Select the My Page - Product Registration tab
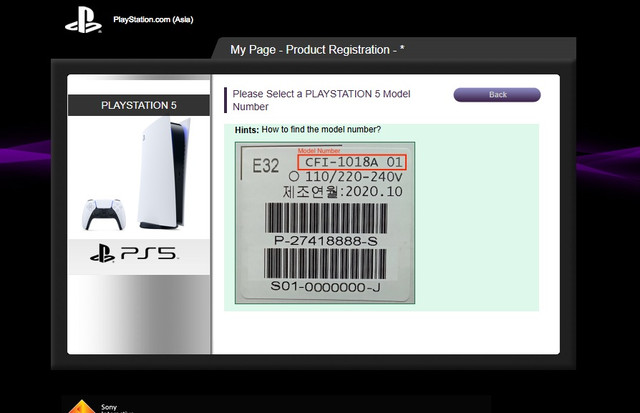This screenshot has height=413, width=640. (317, 50)
